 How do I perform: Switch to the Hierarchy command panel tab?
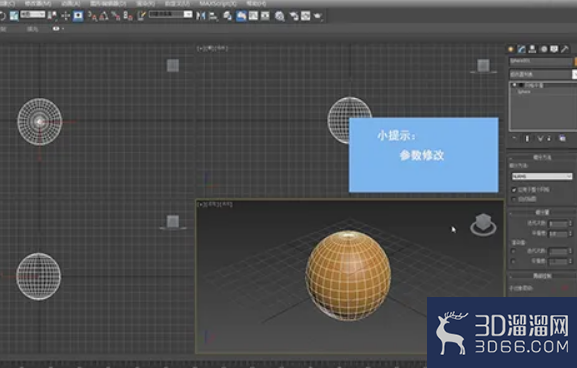532,49
